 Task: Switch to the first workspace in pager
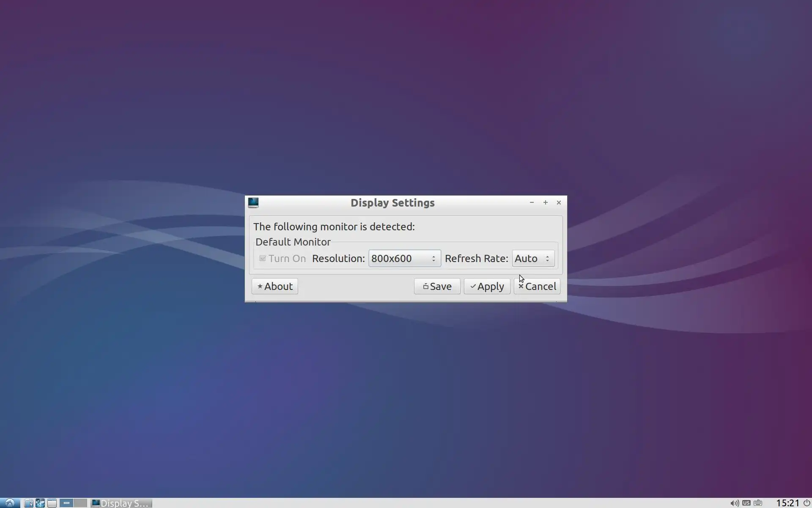click(66, 503)
